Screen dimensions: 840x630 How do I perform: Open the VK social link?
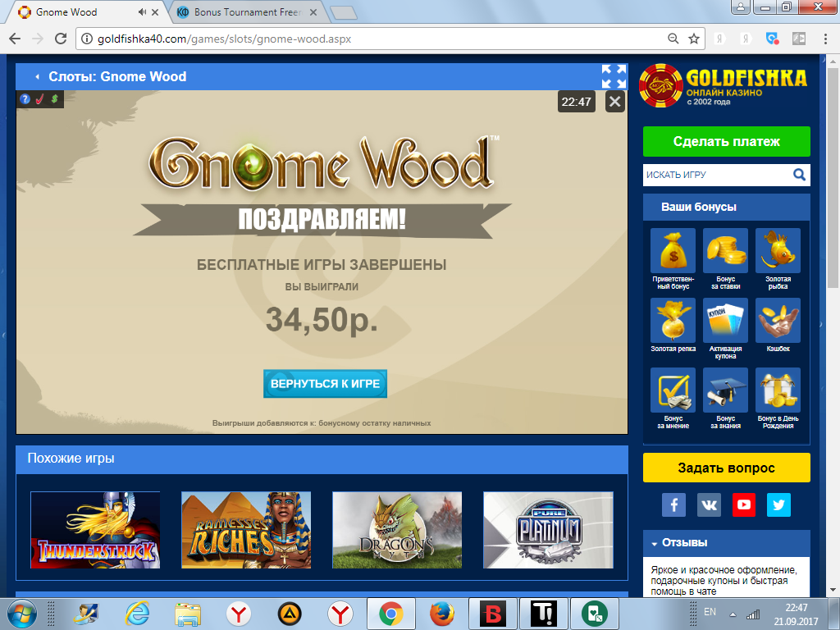pos(709,504)
